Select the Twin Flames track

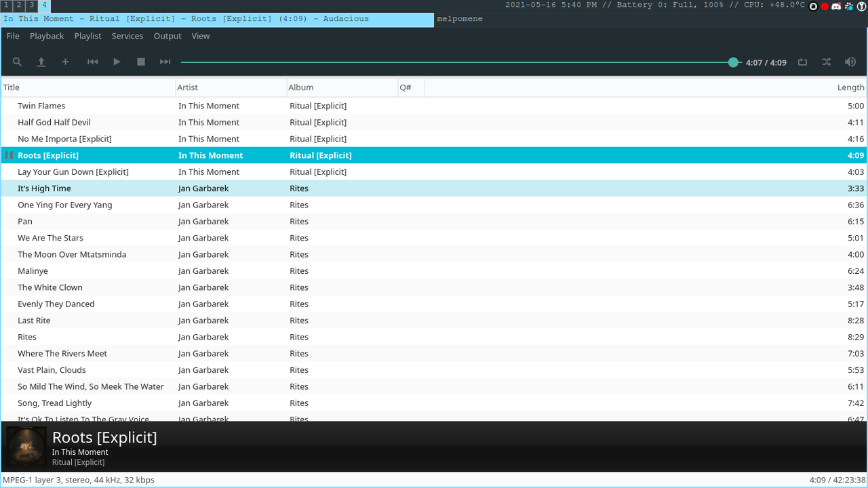tap(434, 106)
